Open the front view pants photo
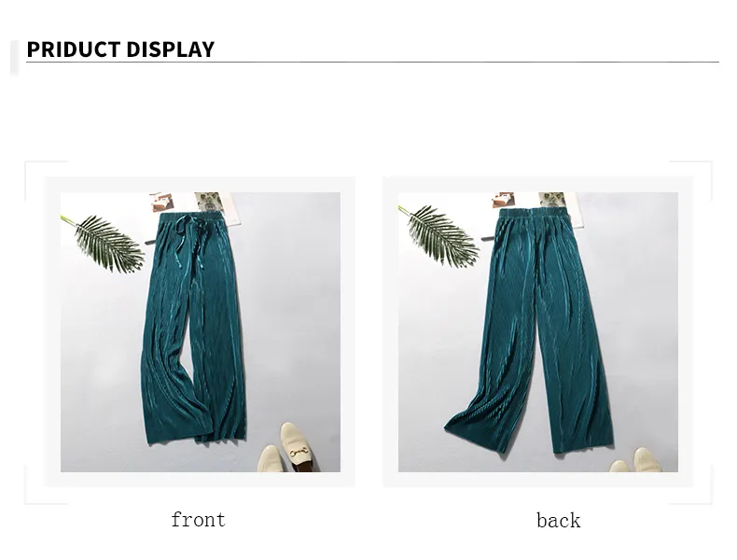This screenshot has height=560, width=737. (x=201, y=332)
